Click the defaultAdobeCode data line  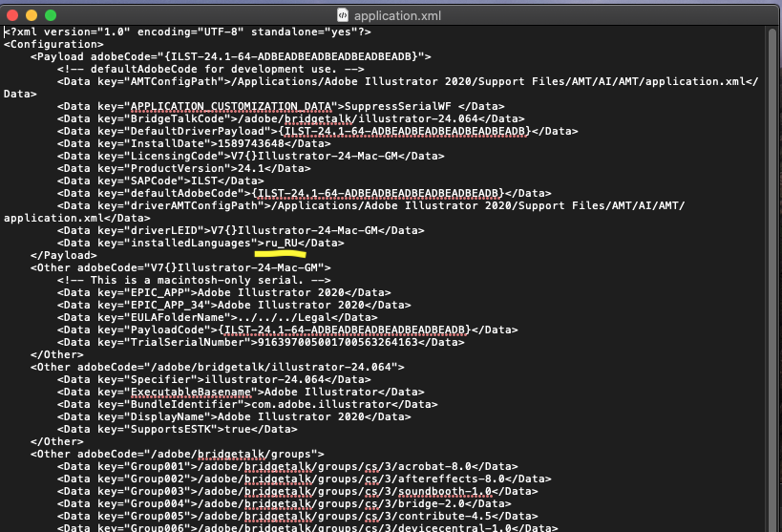305,194
